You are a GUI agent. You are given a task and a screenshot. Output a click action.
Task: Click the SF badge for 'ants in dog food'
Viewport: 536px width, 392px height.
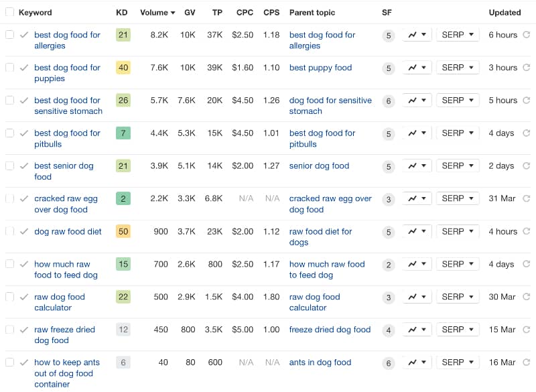coord(389,362)
